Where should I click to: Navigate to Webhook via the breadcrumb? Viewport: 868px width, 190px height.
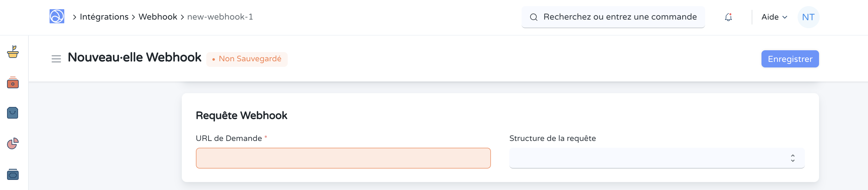point(157,17)
